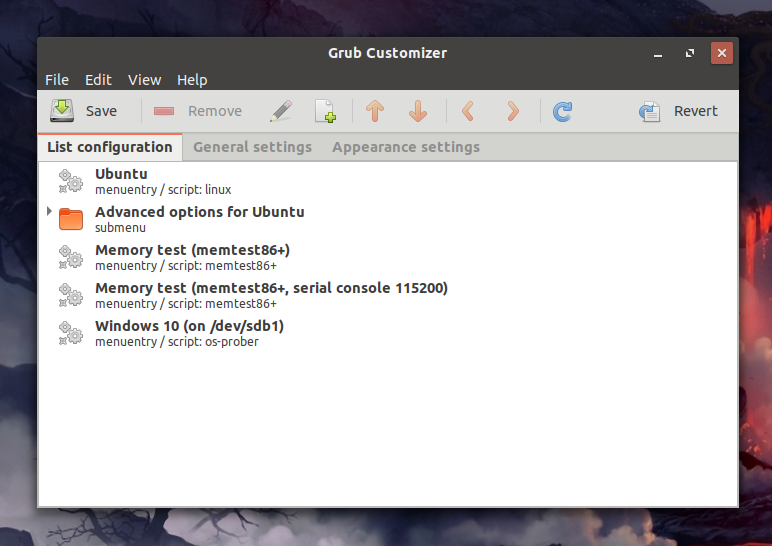Click the right arrow toolbar icon
This screenshot has height=546, width=772.
point(512,111)
